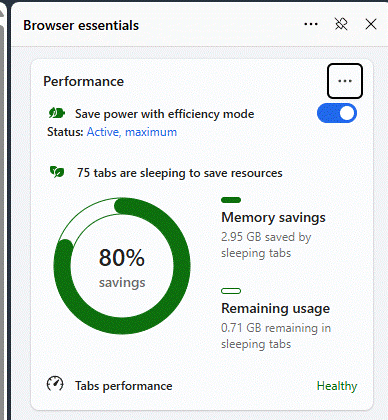Select the Remaining usage heading
The height and width of the screenshot is (420, 388).
point(275,308)
